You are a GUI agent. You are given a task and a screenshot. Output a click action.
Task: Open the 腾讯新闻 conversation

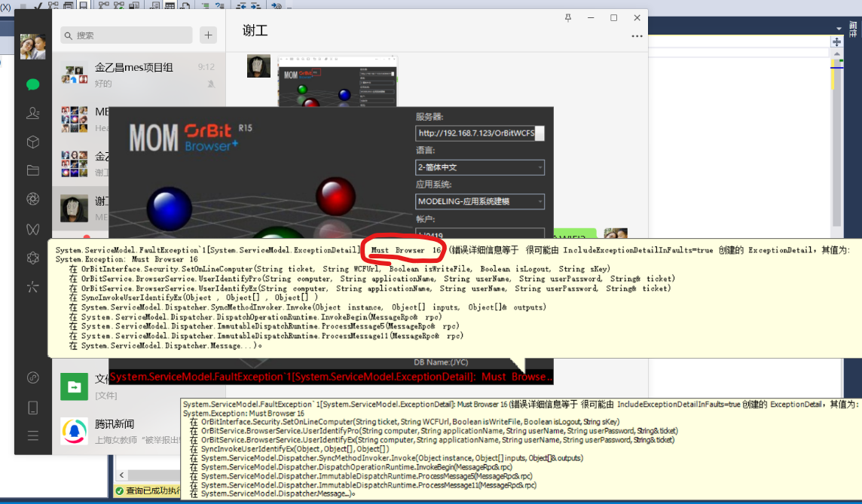pyautogui.click(x=117, y=432)
